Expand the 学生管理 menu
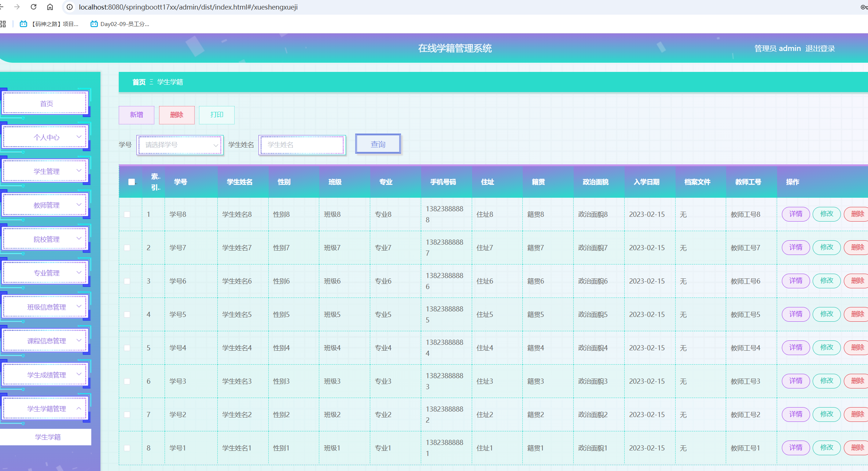The height and width of the screenshot is (471, 868). [x=45, y=171]
